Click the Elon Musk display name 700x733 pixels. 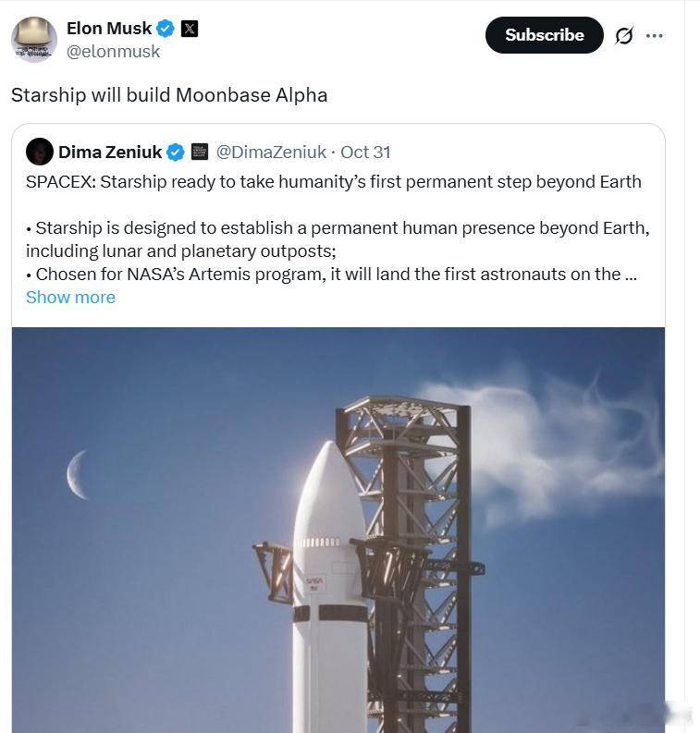pyautogui.click(x=108, y=29)
